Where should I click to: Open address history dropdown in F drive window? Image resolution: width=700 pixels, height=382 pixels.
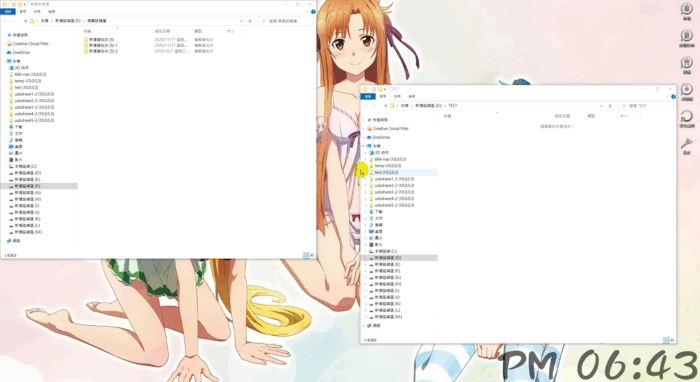pyautogui.click(x=242, y=21)
